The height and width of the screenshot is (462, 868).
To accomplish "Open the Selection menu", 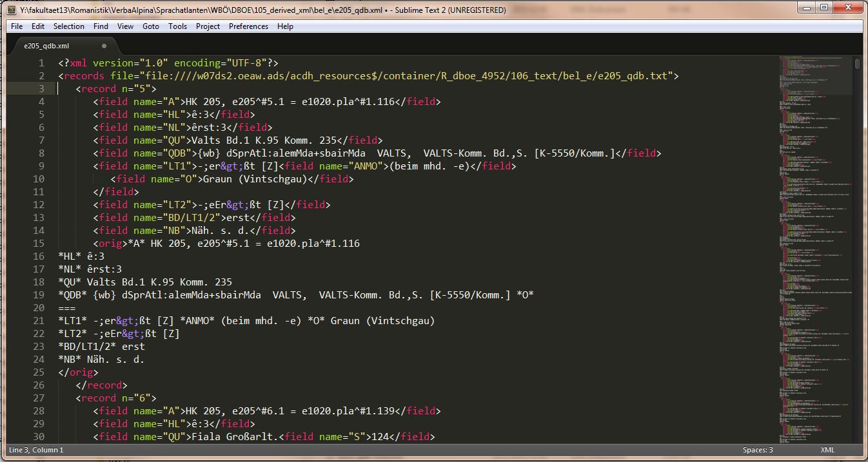I will [x=68, y=26].
